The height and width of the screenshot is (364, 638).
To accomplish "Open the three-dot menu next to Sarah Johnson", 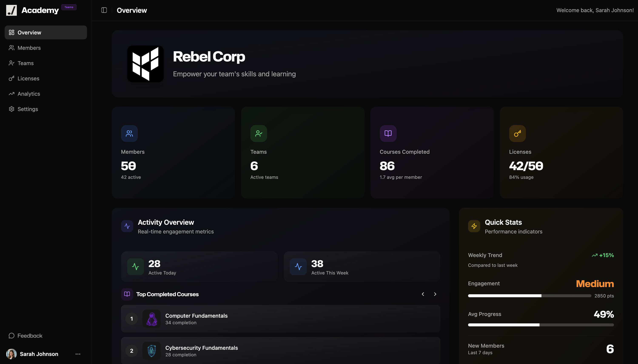I will [77, 354].
